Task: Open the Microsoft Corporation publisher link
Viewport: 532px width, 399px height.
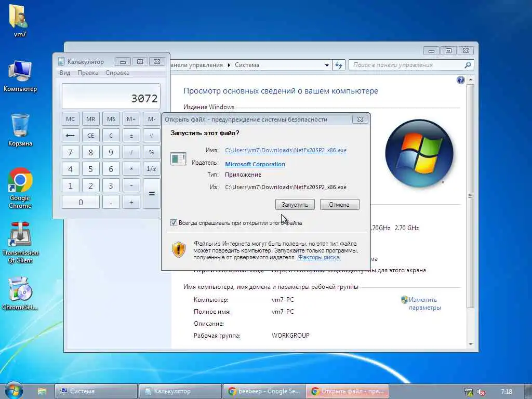Action: tap(255, 164)
